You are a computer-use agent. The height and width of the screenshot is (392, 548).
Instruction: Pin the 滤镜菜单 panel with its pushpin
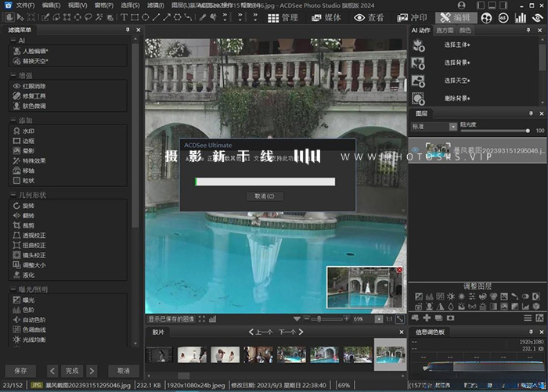tap(128, 30)
